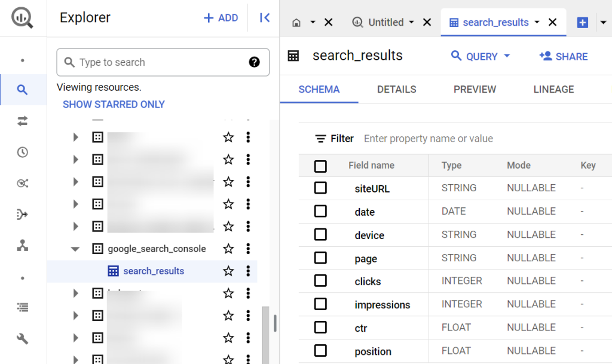Click the Type to search input

(x=163, y=62)
